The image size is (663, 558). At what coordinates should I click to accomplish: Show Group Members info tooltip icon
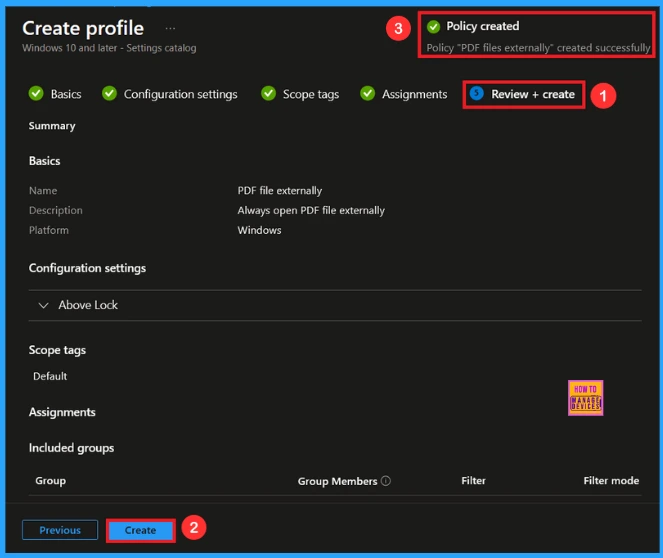click(x=386, y=481)
